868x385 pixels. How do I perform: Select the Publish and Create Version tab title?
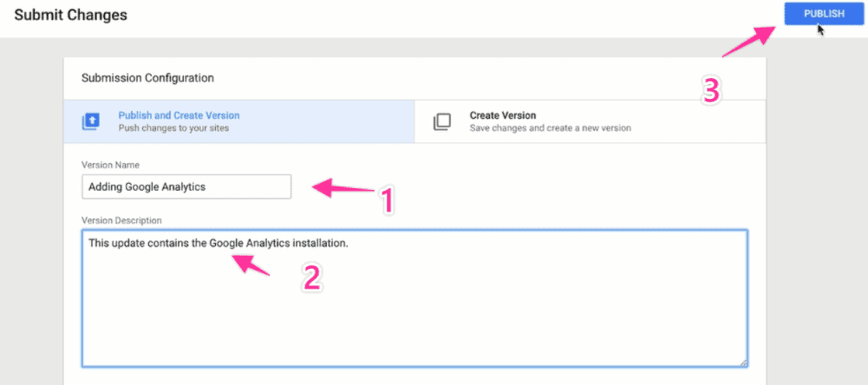pos(179,116)
